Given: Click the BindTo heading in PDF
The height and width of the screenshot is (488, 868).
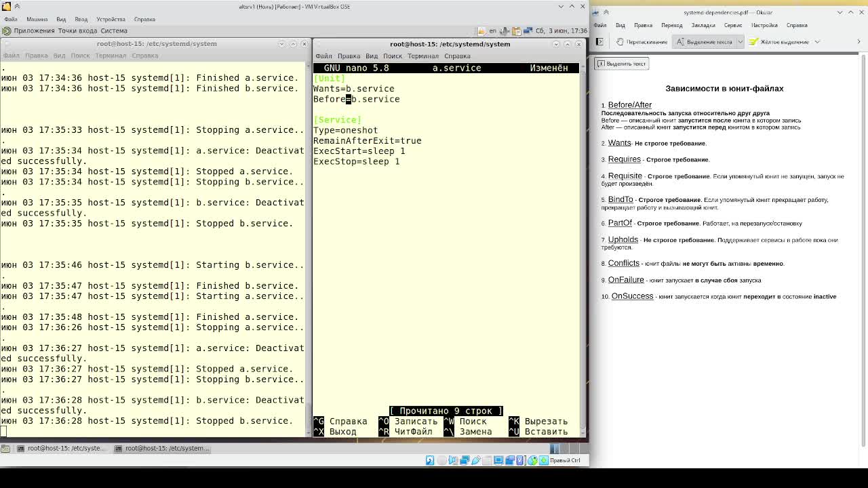Looking at the screenshot, I should coord(620,199).
